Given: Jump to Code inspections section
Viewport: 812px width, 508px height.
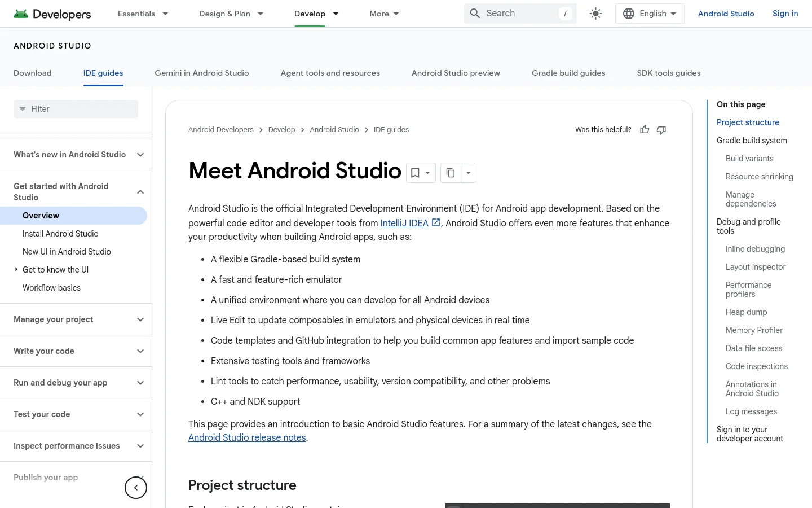Looking at the screenshot, I should coord(756,366).
